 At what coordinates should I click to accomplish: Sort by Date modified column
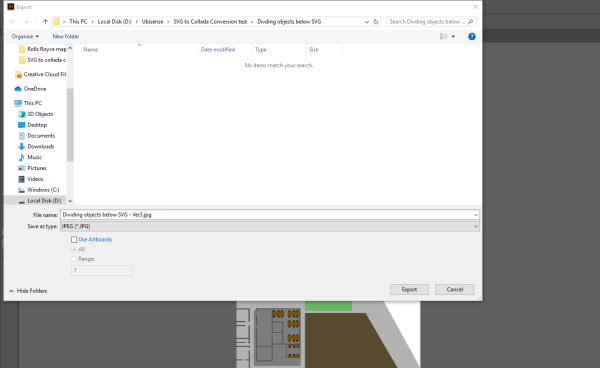point(218,49)
